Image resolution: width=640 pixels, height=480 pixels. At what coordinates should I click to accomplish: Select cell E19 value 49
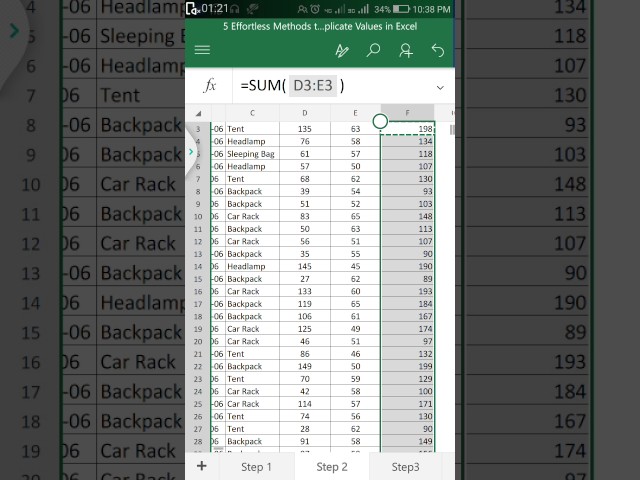coord(355,329)
